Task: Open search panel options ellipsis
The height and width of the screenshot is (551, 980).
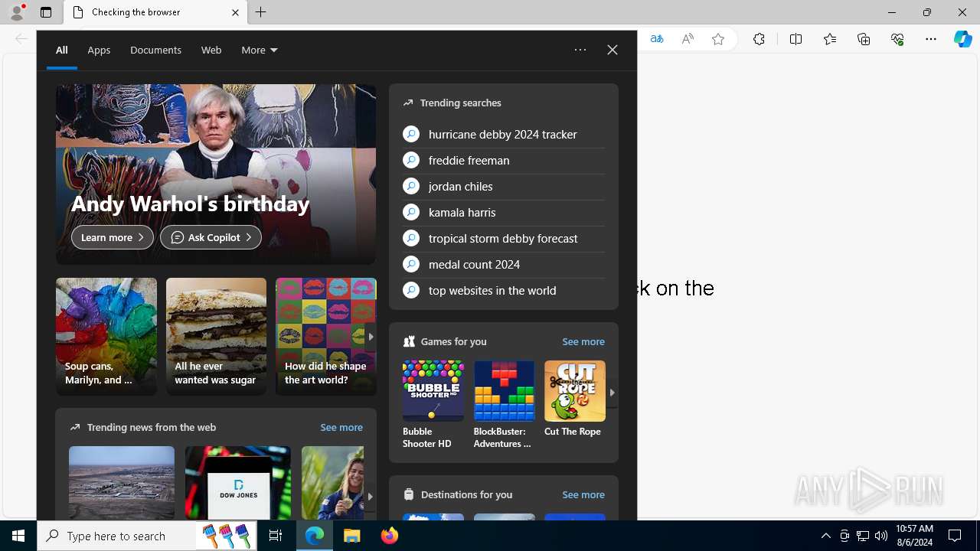Action: tap(580, 50)
